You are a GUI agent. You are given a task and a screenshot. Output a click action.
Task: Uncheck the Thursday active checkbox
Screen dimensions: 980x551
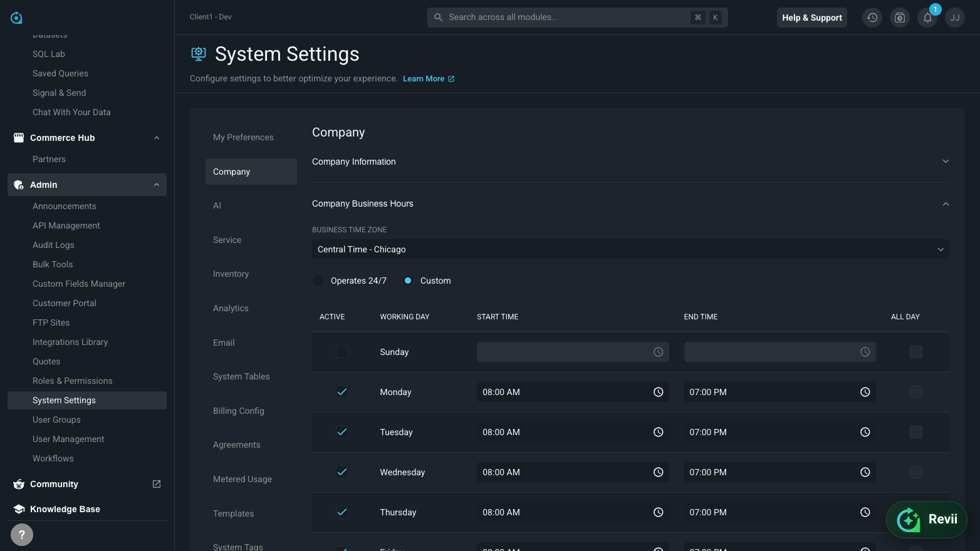(x=342, y=512)
